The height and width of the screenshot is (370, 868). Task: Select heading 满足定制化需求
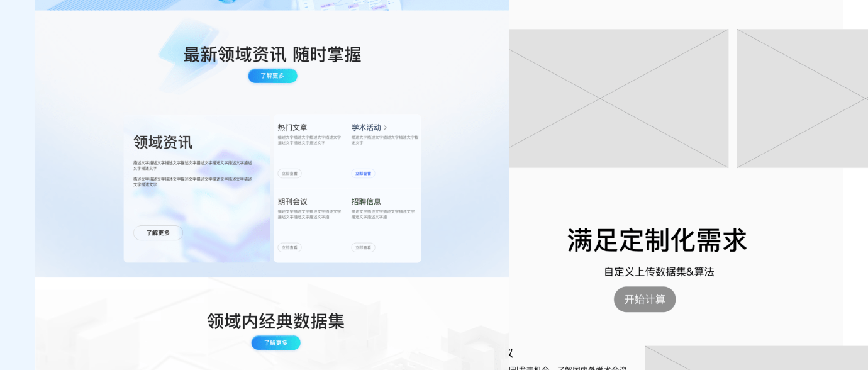tap(657, 240)
